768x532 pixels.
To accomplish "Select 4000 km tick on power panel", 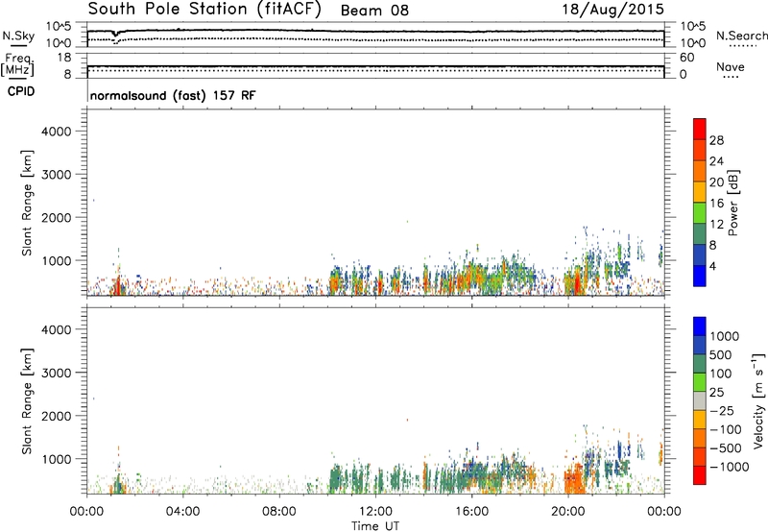I will click(x=57, y=132).
